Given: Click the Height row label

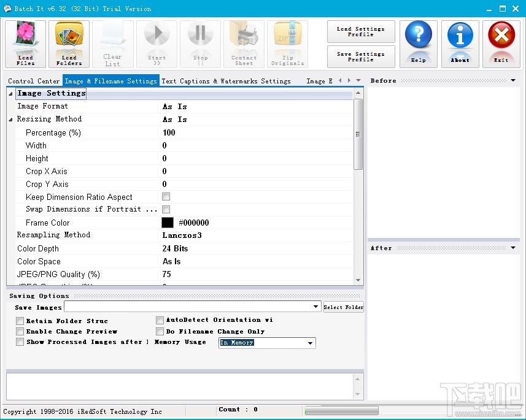Looking at the screenshot, I should pos(37,159).
